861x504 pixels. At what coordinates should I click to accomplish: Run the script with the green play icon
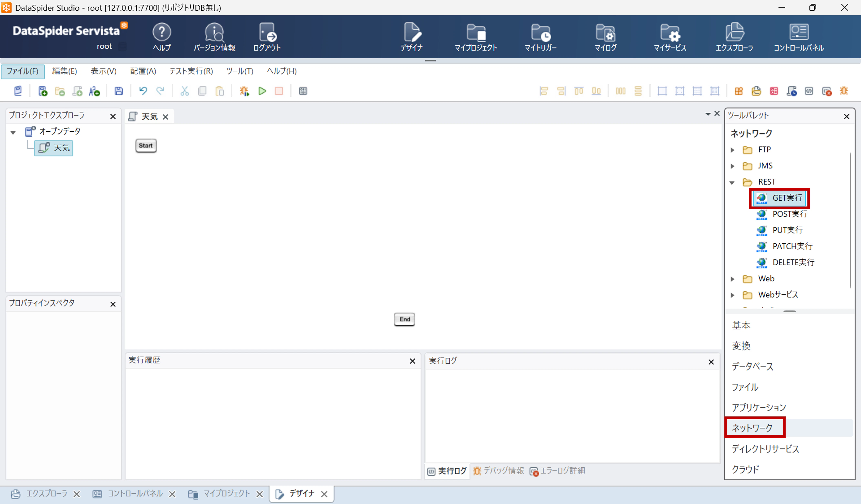pos(262,91)
